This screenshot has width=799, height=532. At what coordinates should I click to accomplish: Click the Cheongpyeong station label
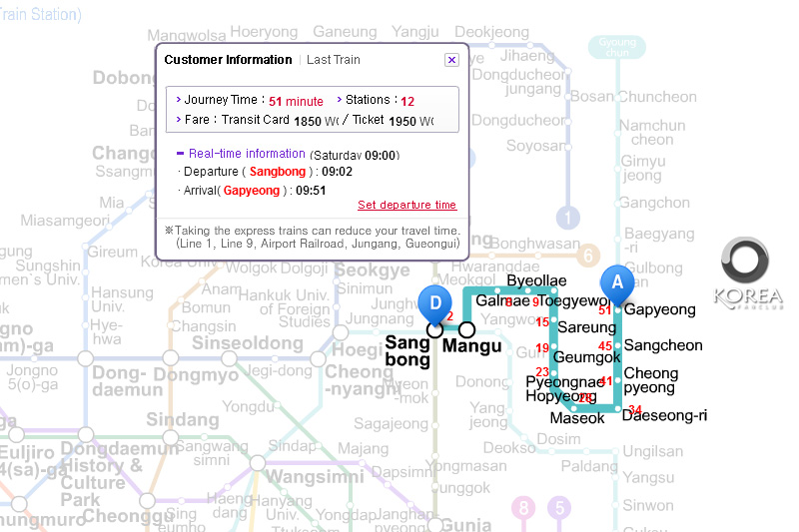point(650,380)
